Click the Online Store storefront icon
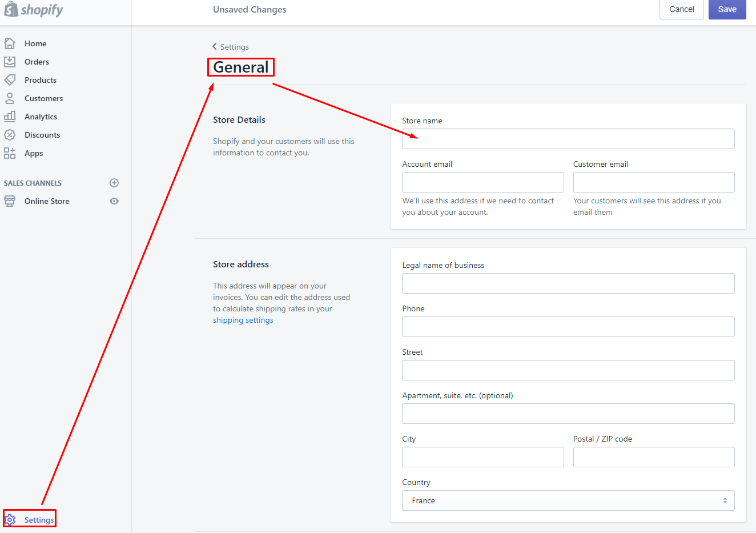The image size is (756, 533). click(10, 201)
